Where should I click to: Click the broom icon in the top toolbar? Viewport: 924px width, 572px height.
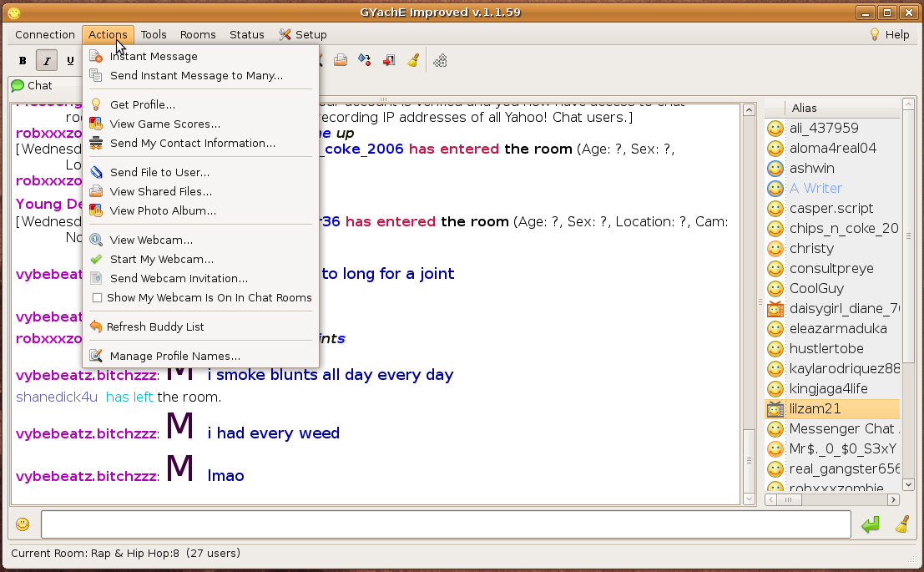pyautogui.click(x=412, y=60)
